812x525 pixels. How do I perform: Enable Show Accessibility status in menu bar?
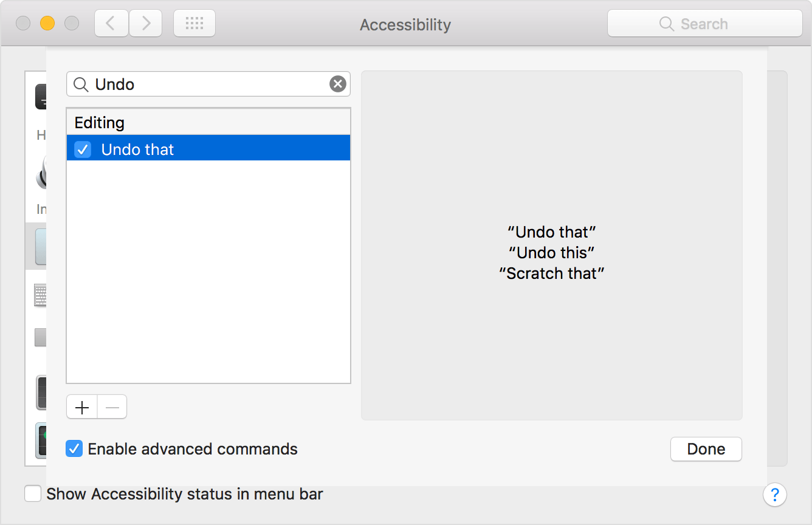(33, 494)
